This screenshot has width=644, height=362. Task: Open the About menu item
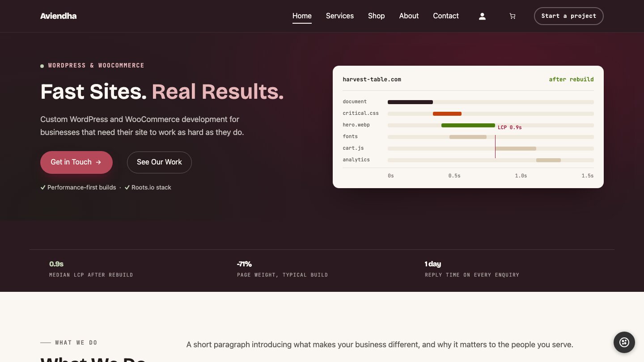point(409,16)
